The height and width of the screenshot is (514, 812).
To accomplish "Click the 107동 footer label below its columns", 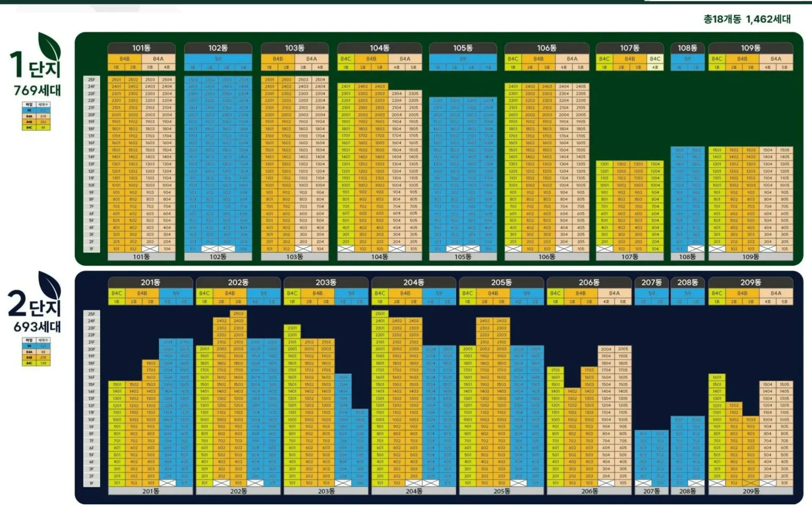I will (x=630, y=257).
